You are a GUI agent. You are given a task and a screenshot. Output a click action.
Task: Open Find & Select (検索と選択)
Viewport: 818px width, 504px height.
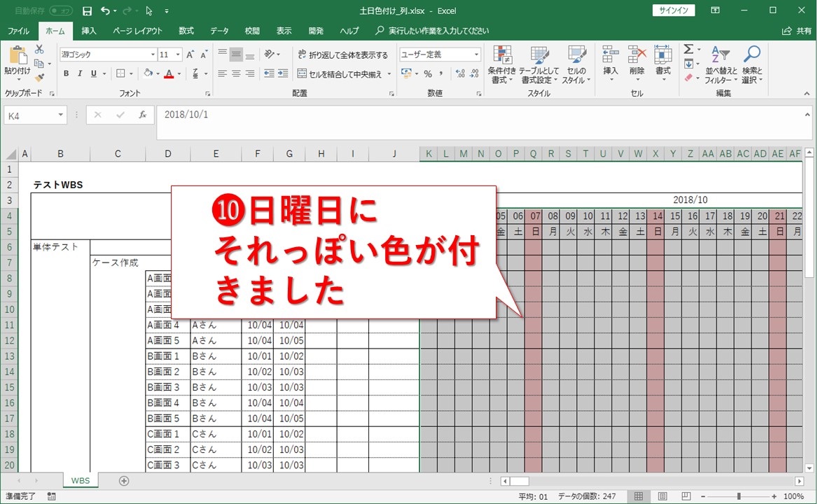point(754,64)
